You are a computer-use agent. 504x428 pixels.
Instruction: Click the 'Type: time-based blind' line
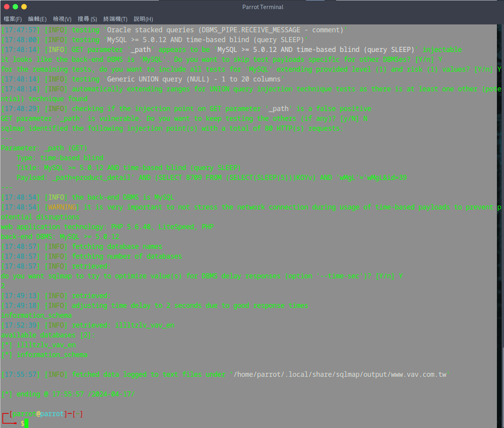click(x=60, y=158)
